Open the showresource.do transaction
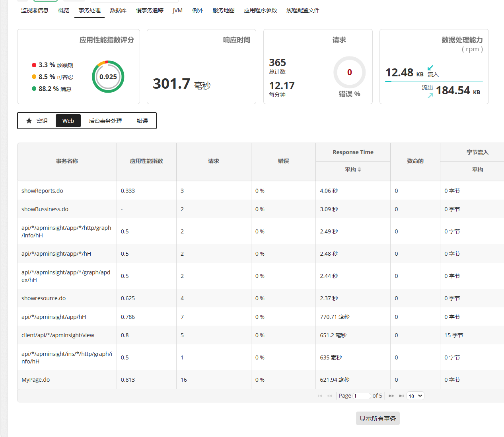The image size is (504, 437). (44, 298)
